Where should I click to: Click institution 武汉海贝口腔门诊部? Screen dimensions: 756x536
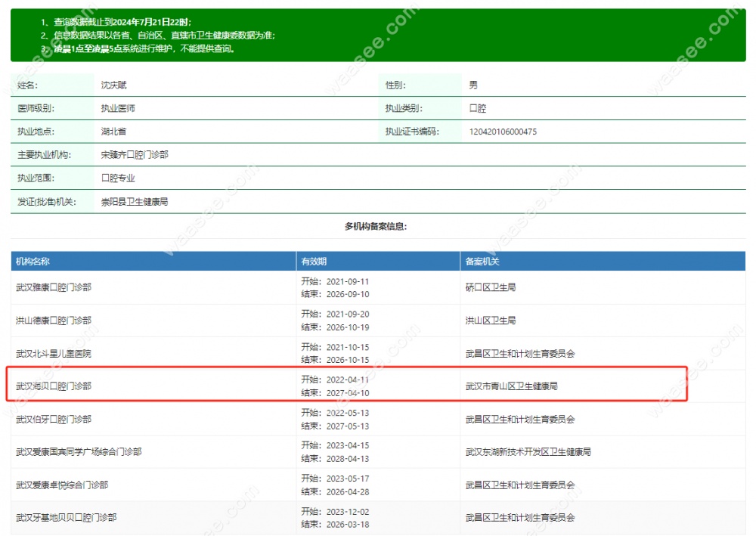54,386
